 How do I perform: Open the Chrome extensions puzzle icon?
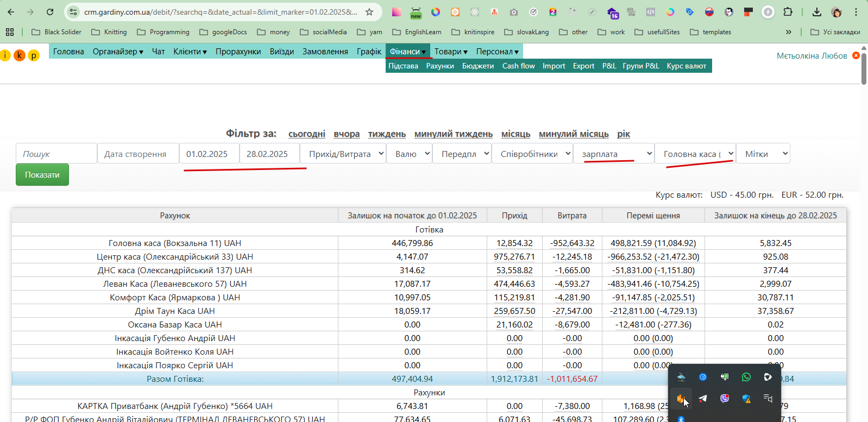(788, 12)
